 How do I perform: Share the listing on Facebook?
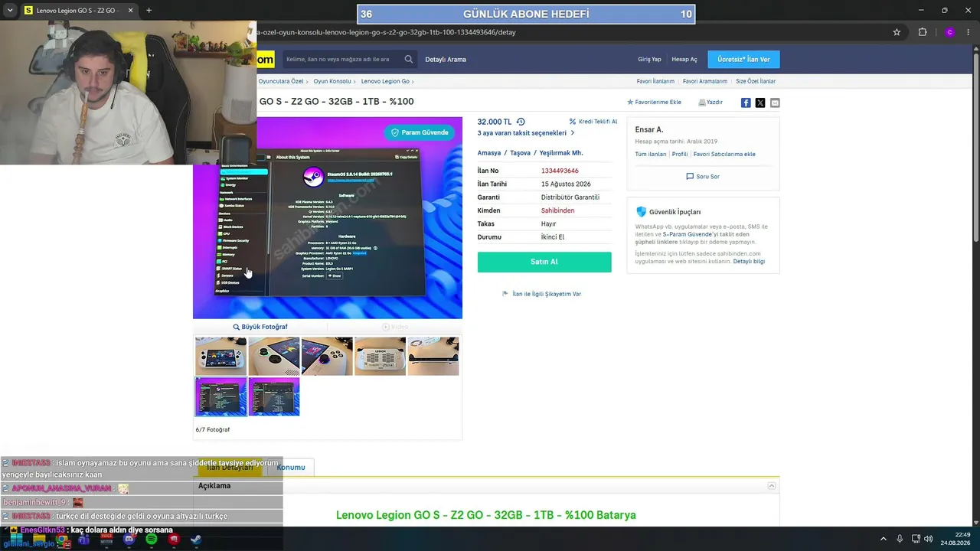click(x=746, y=103)
